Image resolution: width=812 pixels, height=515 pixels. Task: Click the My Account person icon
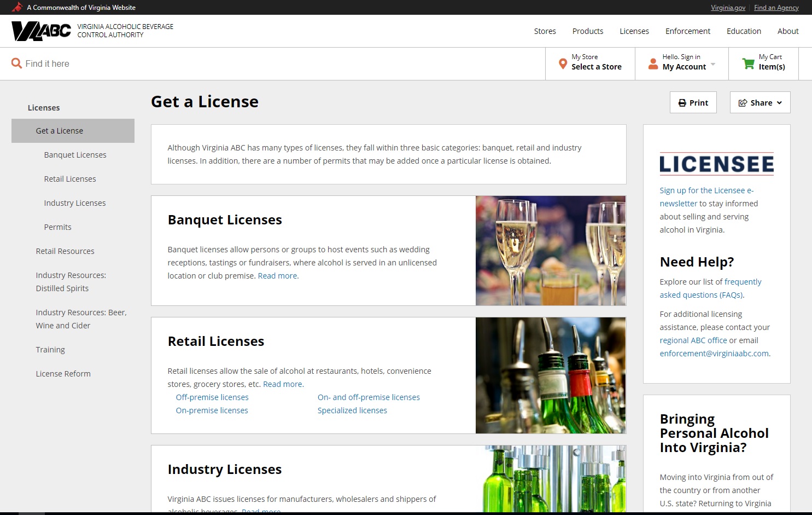tap(653, 63)
